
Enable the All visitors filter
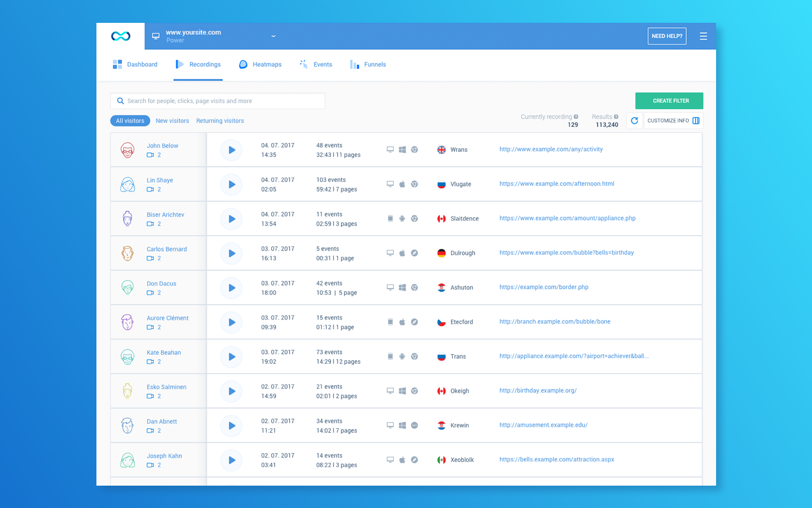click(130, 120)
